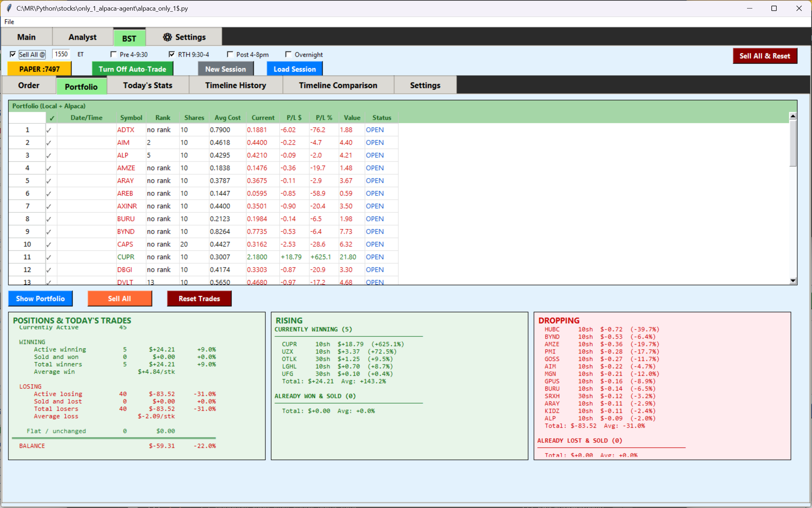Click the portfolio table scrollbar thumb
Image resolution: width=812 pixels, height=508 pixels.
[x=793, y=143]
